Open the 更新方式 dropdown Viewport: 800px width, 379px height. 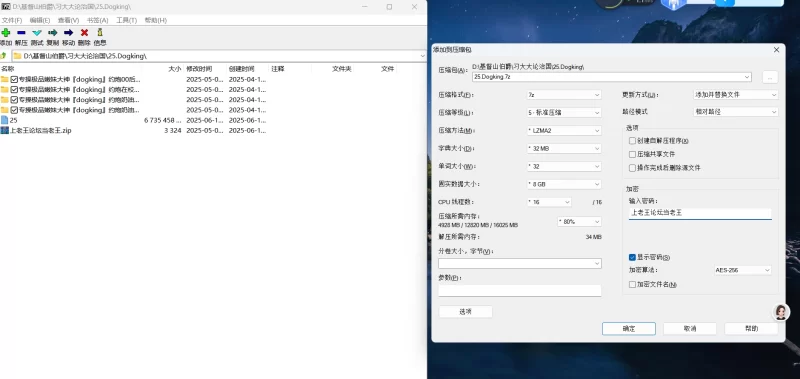(735, 95)
